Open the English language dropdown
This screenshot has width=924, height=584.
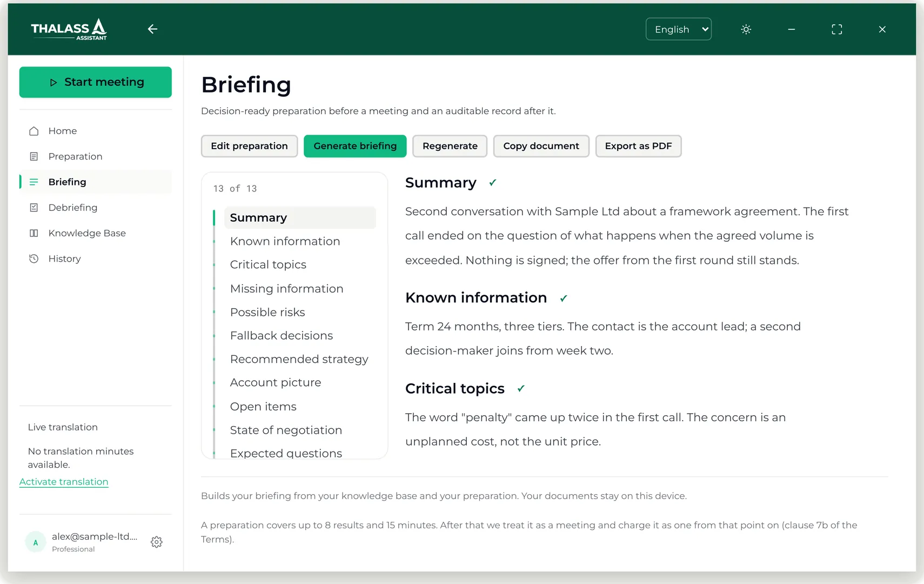(678, 29)
